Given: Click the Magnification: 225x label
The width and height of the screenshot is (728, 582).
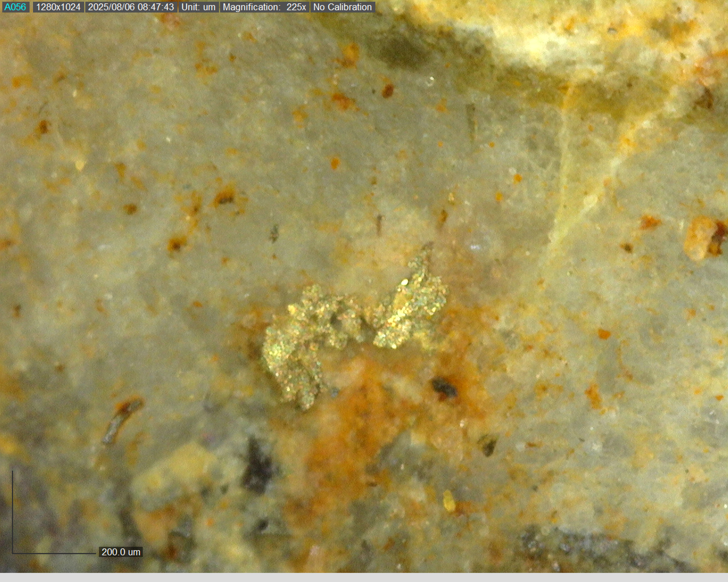Looking at the screenshot, I should pos(264,7).
